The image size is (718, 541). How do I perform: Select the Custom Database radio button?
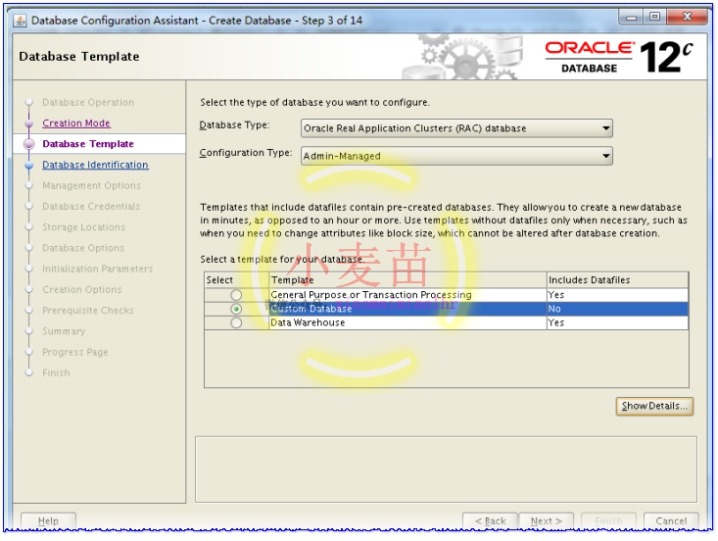tap(236, 309)
